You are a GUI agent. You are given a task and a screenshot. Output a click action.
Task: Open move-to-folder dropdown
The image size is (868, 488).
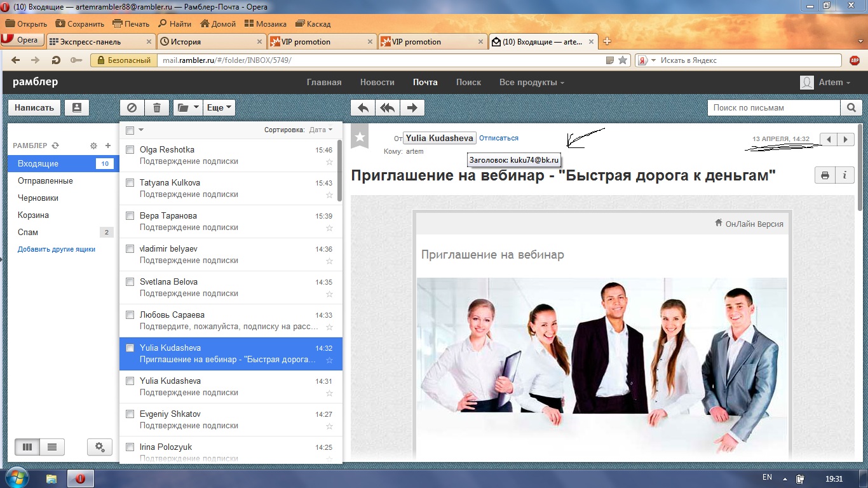click(188, 107)
